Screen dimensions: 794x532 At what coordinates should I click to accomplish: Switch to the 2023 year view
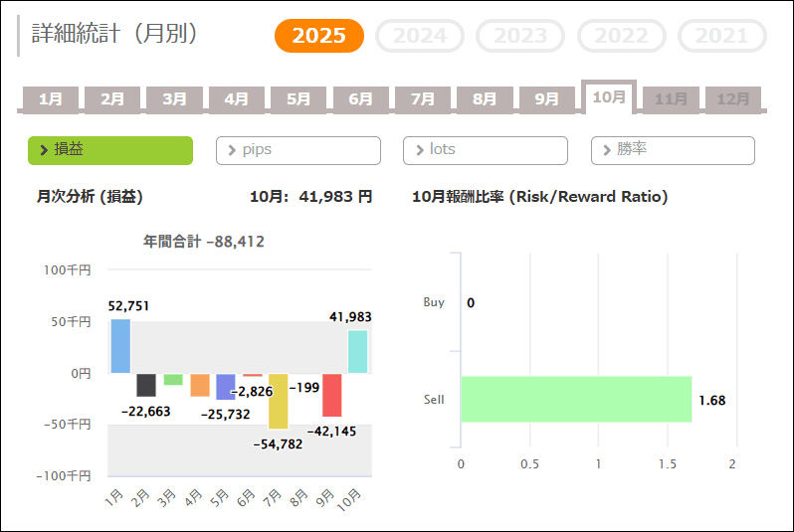(520, 36)
